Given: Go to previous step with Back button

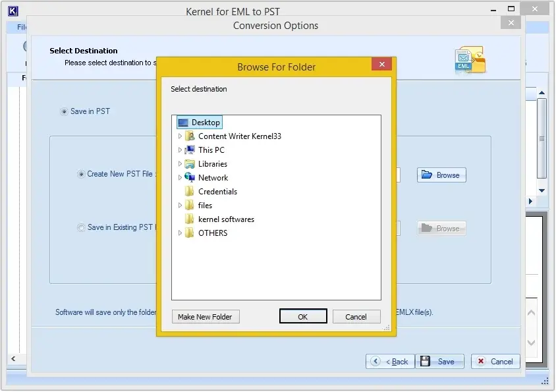Looking at the screenshot, I should tap(390, 362).
